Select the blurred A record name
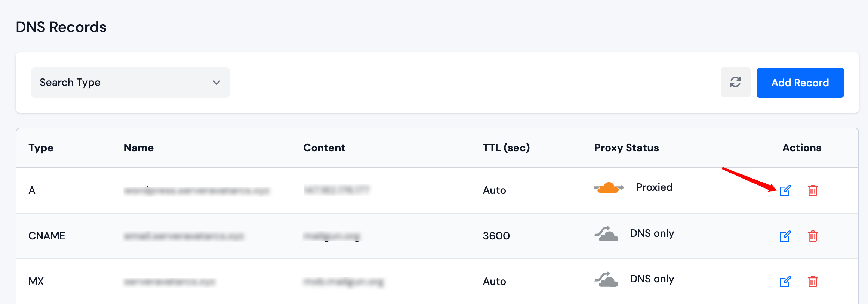The width and height of the screenshot is (868, 304). (196, 190)
